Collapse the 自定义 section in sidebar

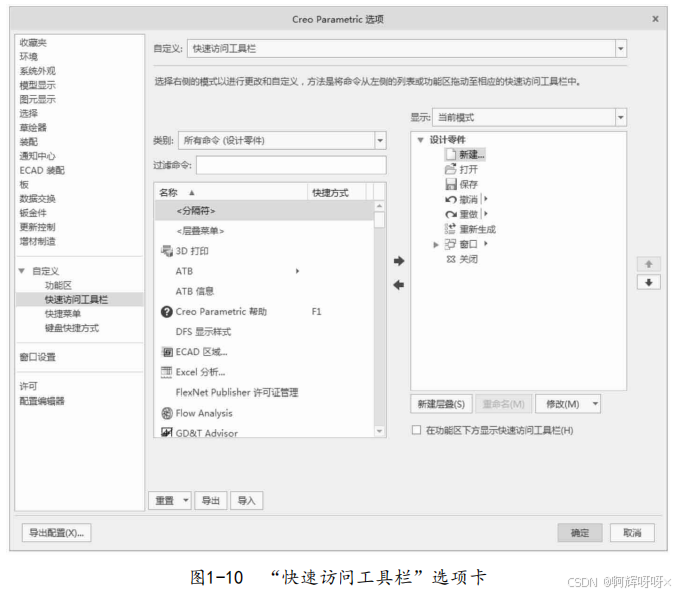[x=22, y=271]
